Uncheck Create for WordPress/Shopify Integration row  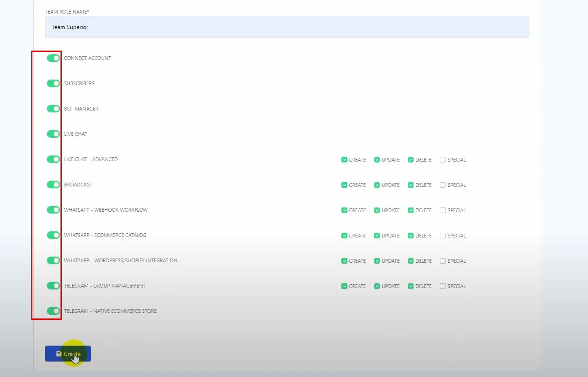pyautogui.click(x=345, y=261)
